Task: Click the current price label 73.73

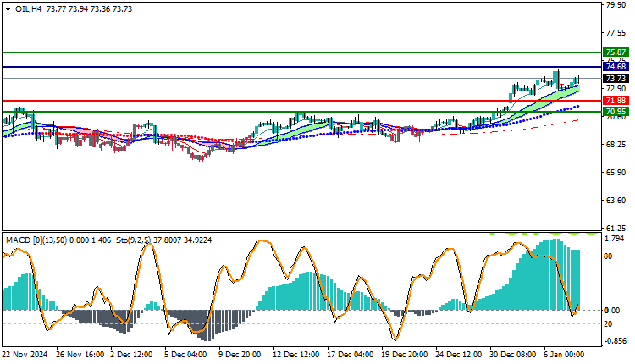Action: point(616,78)
